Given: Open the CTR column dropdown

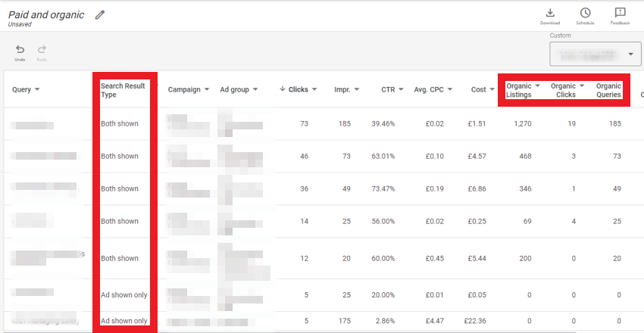Looking at the screenshot, I should pyautogui.click(x=401, y=89).
